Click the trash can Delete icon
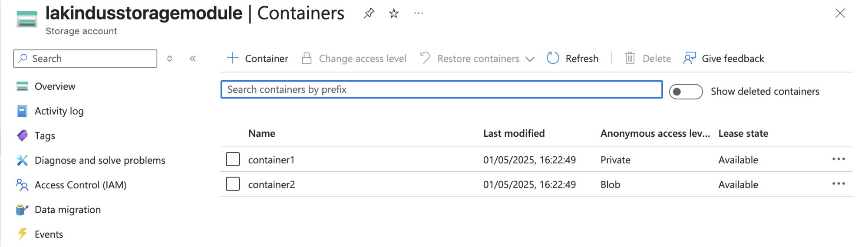 pos(630,58)
